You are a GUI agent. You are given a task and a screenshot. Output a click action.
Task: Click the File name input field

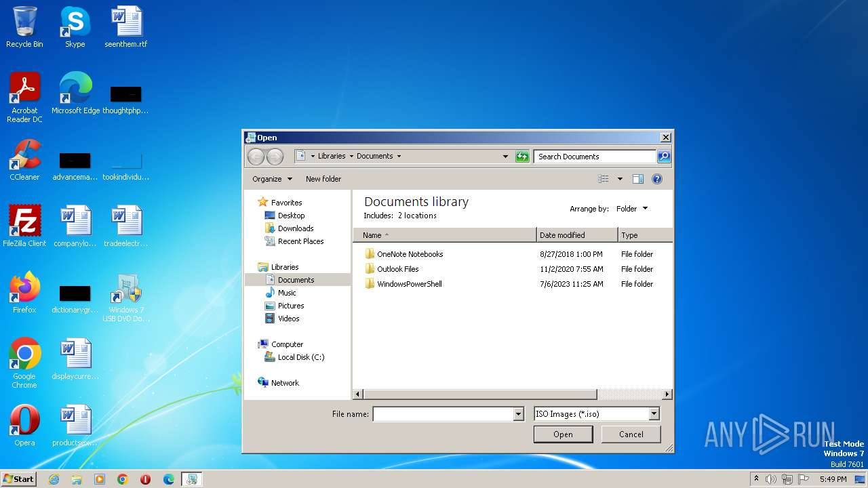tap(443, 414)
